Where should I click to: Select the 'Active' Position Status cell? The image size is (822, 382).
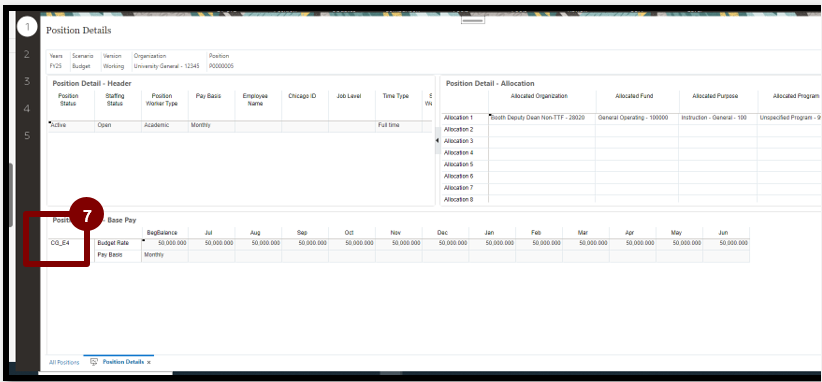point(71,126)
